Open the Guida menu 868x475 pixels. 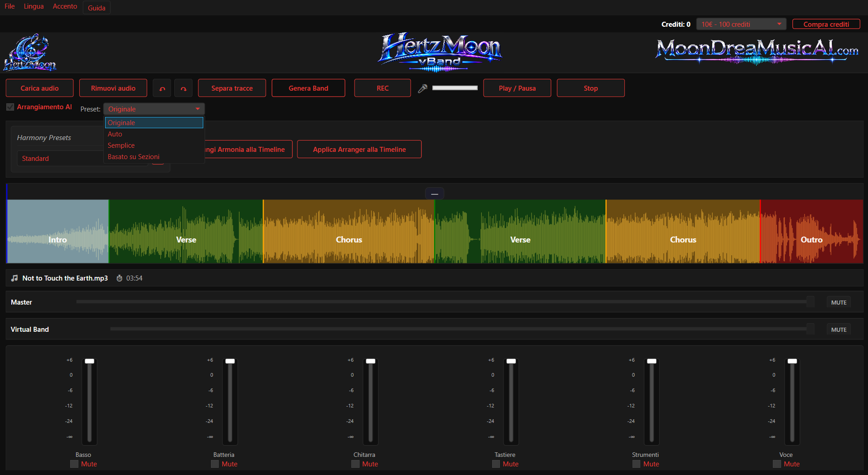[96, 8]
